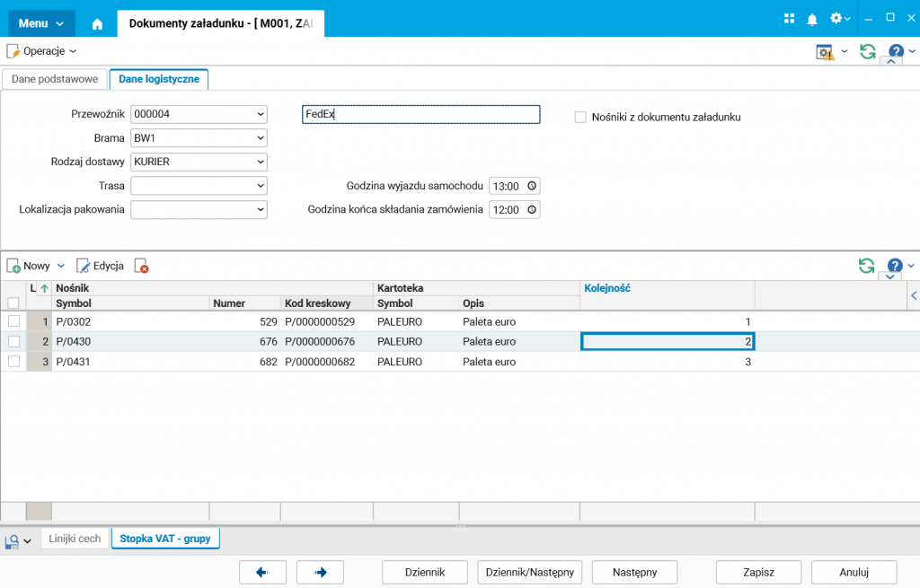The height and width of the screenshot is (588, 920).
Task: Tick the checkbox for row P/0431
Action: [x=13, y=361]
